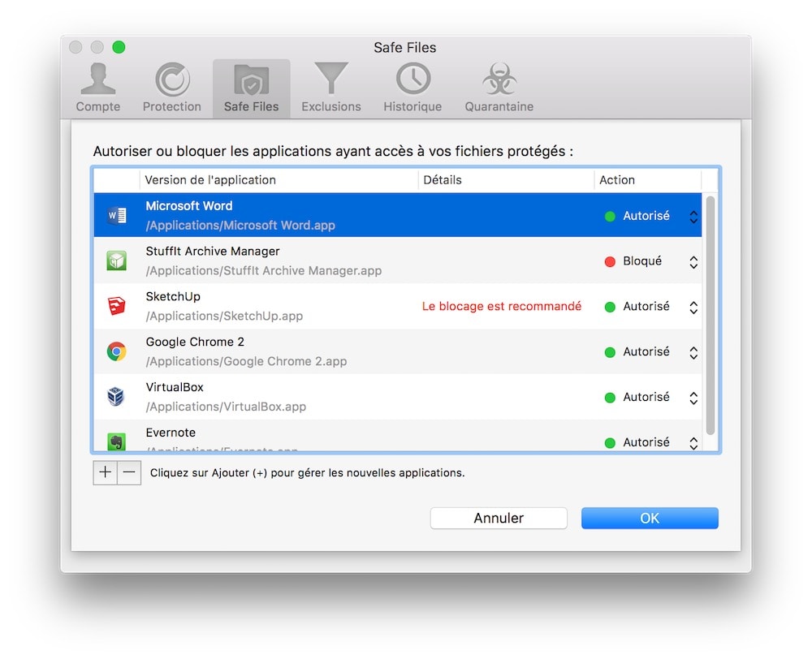
Task: Click the 'Le blocage est recommandé' warning
Action: coord(501,306)
